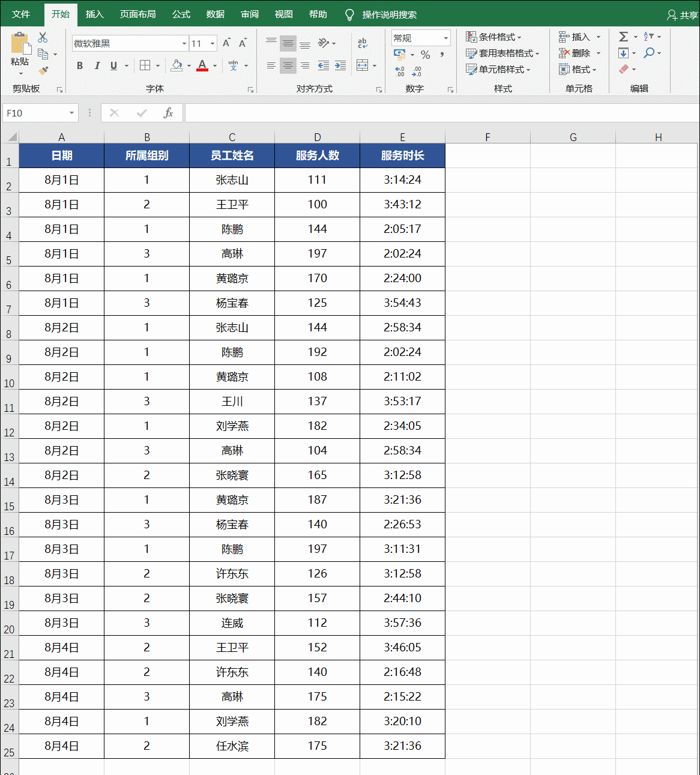Click the Merge and Center icon
The width and height of the screenshot is (700, 775).
click(362, 65)
